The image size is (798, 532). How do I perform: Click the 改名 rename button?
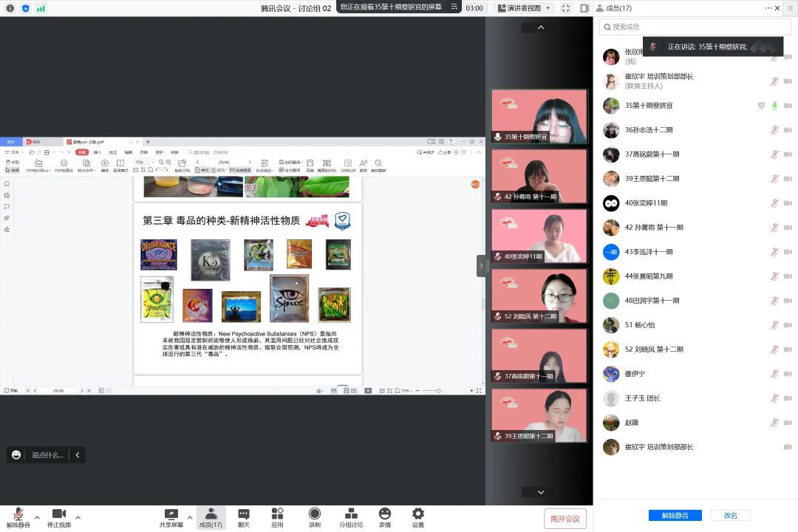(730, 515)
